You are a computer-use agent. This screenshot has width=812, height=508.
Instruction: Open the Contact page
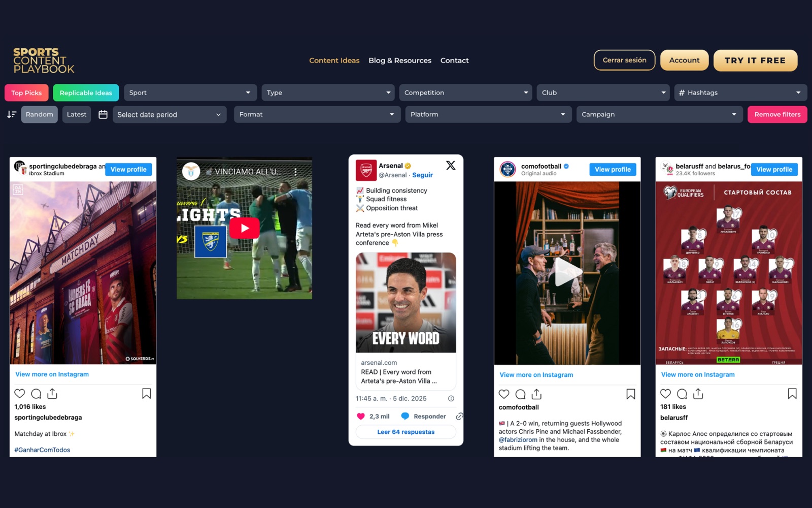pos(455,60)
